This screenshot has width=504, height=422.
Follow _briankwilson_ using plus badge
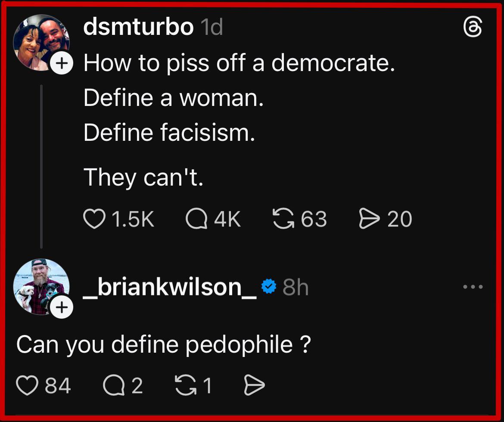[62, 307]
